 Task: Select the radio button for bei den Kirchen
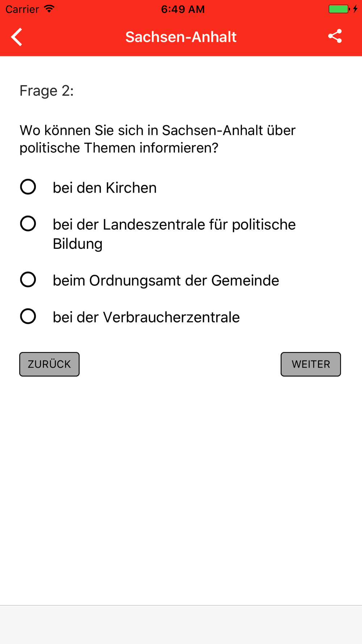pyautogui.click(x=28, y=187)
